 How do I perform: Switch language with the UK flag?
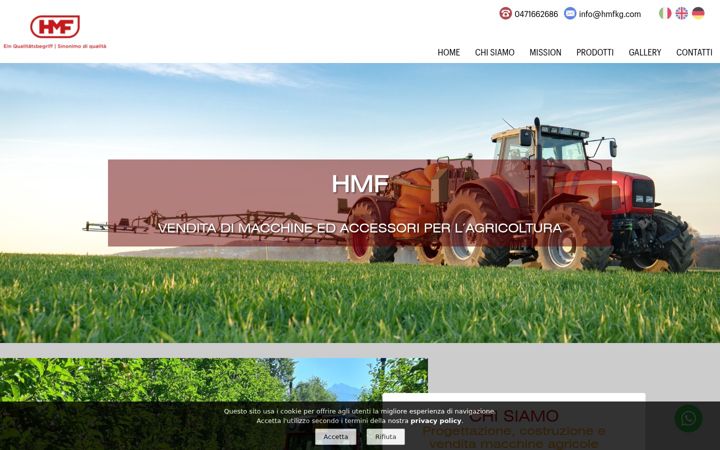tap(681, 13)
